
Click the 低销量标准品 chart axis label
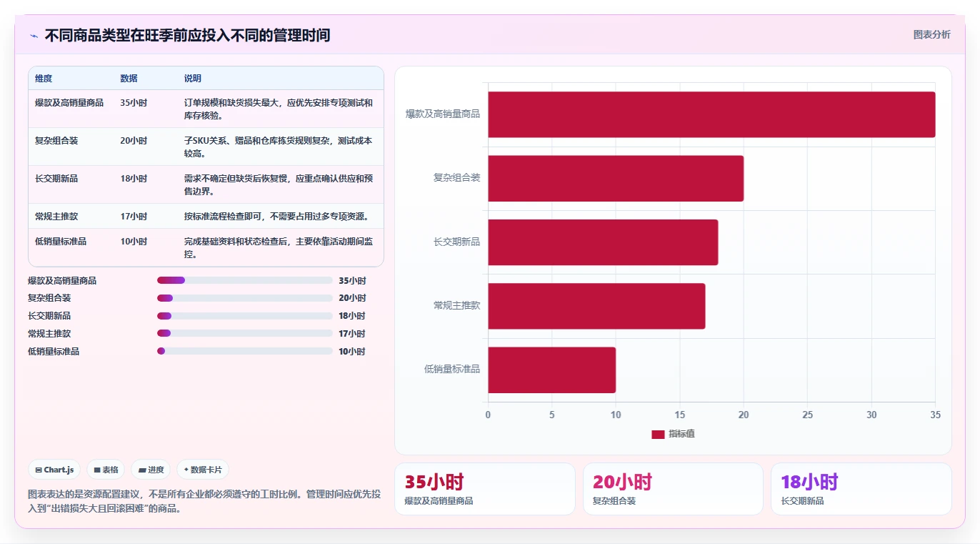pyautogui.click(x=452, y=369)
